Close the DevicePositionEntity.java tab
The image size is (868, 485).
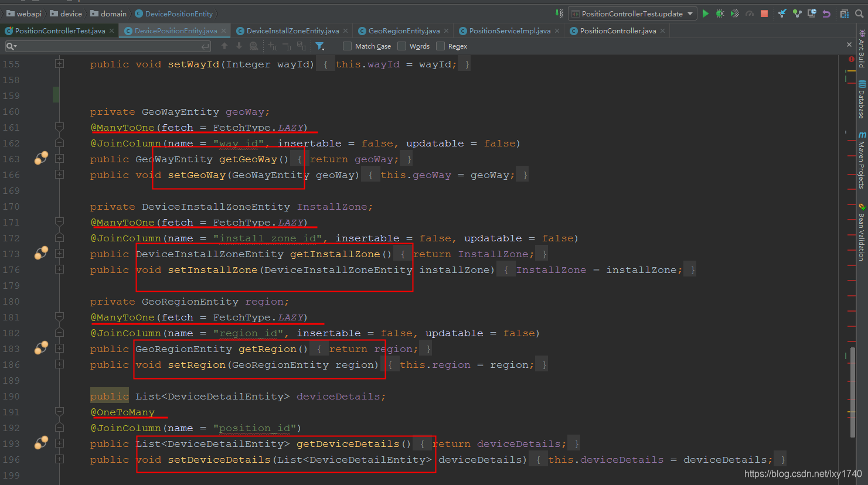(223, 30)
